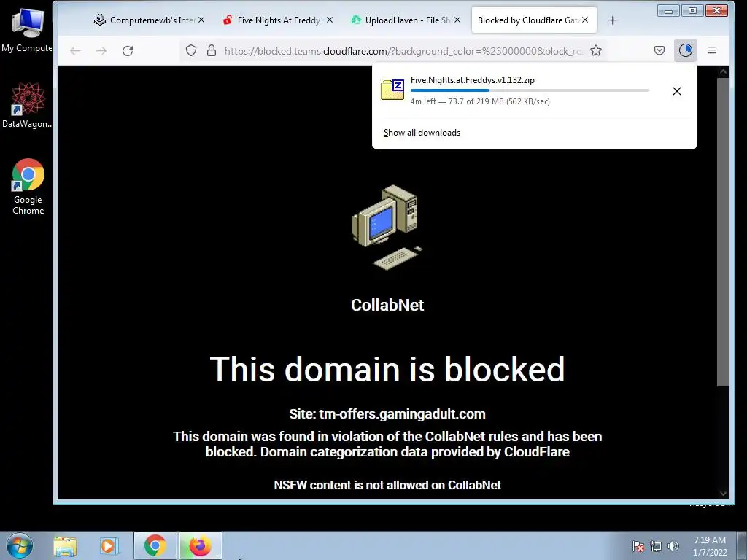This screenshot has height=560, width=747.
Task: Open the zip file icon in downloads
Action: (x=392, y=90)
